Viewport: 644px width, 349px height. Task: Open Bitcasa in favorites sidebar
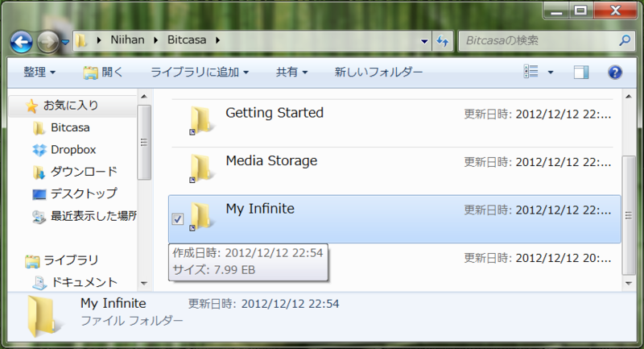coord(70,128)
